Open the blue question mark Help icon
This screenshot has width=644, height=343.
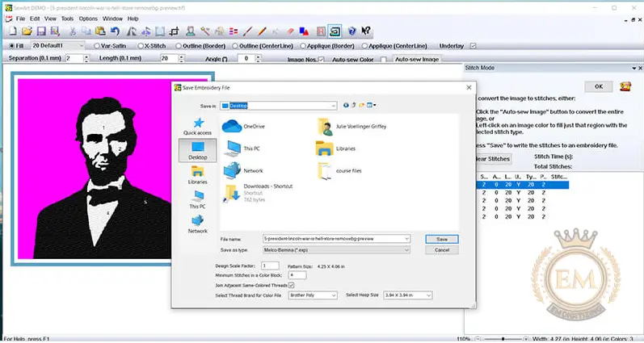click(352, 31)
